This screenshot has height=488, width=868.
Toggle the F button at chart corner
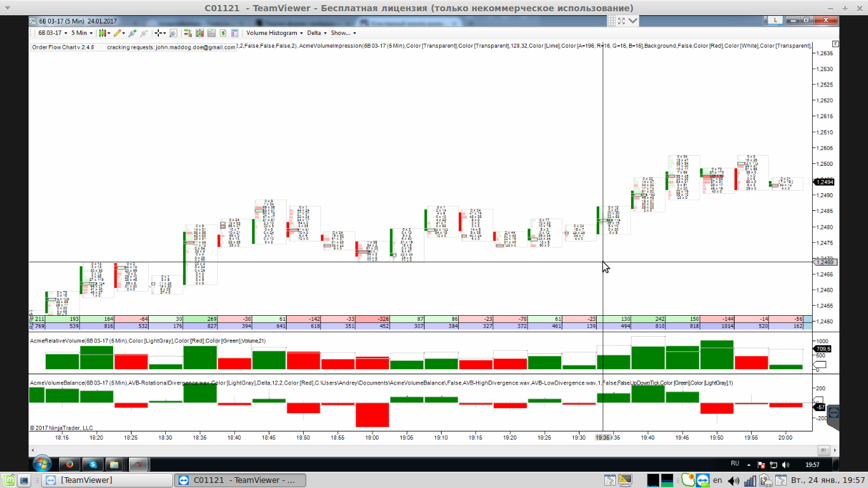click(x=835, y=44)
